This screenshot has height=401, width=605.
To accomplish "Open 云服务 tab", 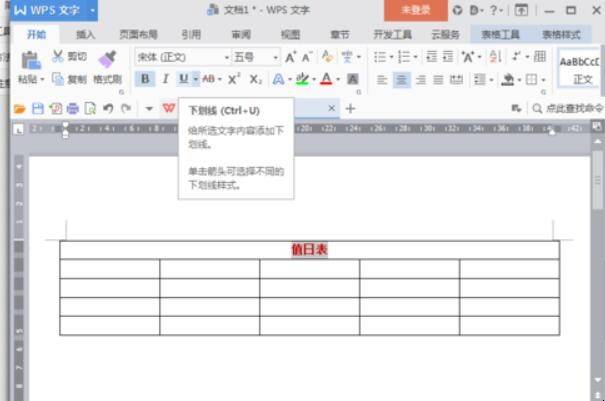I will coord(445,35).
